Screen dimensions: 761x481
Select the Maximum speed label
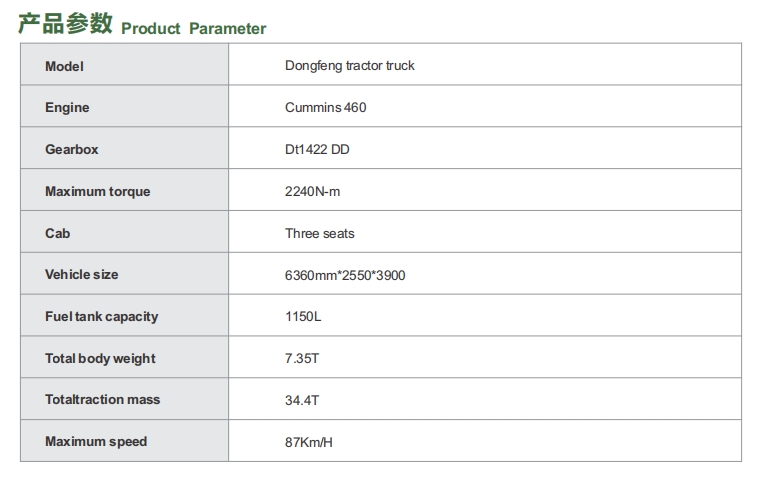(x=96, y=442)
